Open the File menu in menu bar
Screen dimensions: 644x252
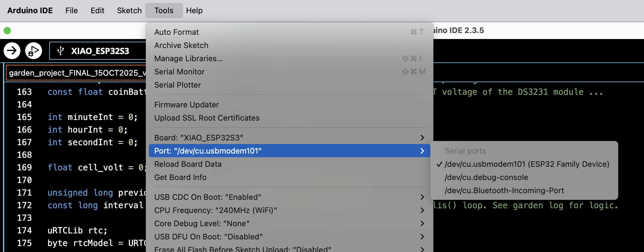pyautogui.click(x=71, y=10)
